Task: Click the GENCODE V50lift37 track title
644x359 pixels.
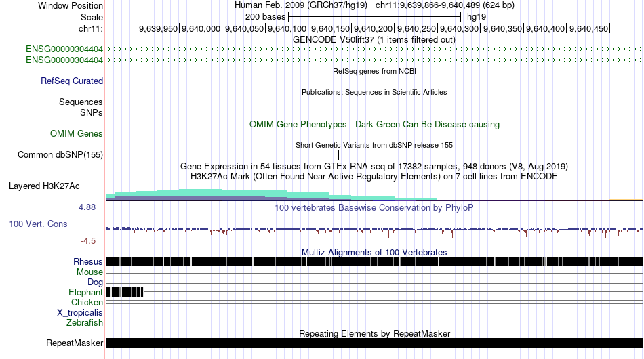Action: [x=374, y=40]
